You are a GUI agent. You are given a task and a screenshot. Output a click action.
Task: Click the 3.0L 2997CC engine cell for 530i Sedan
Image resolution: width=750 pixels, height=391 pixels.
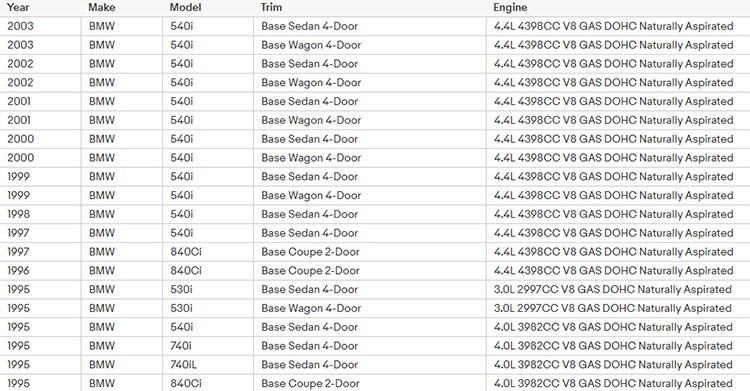(618, 290)
